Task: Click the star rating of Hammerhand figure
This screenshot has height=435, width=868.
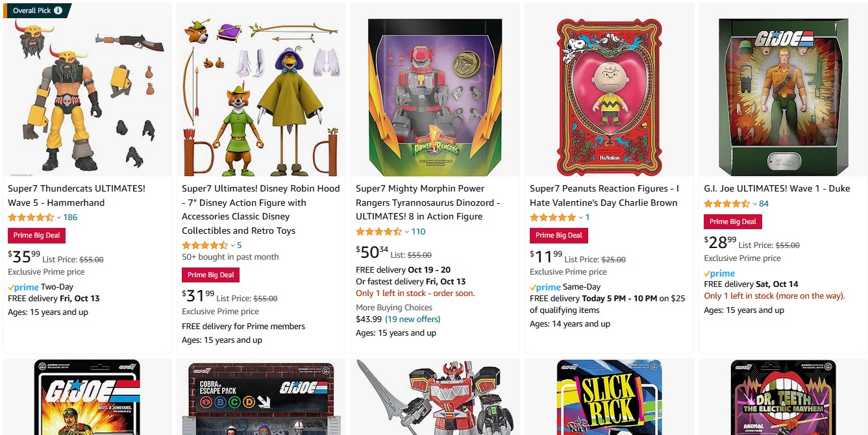Action: pyautogui.click(x=31, y=217)
